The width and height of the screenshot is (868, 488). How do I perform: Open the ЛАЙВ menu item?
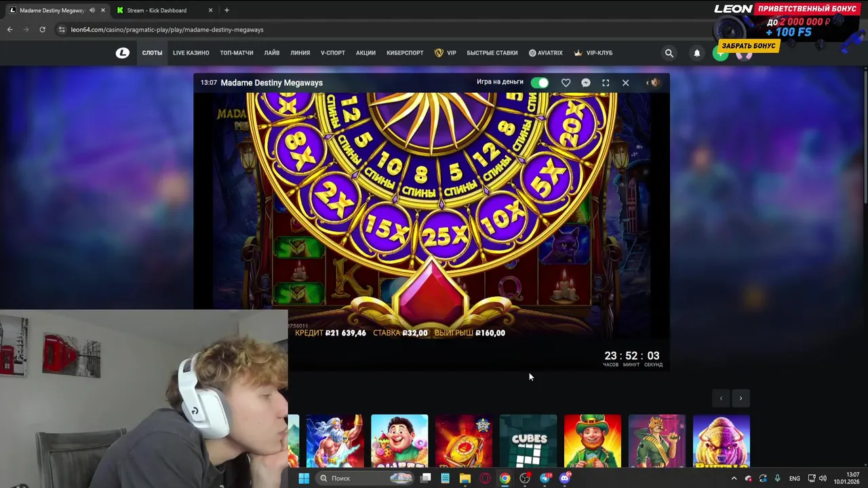click(272, 53)
